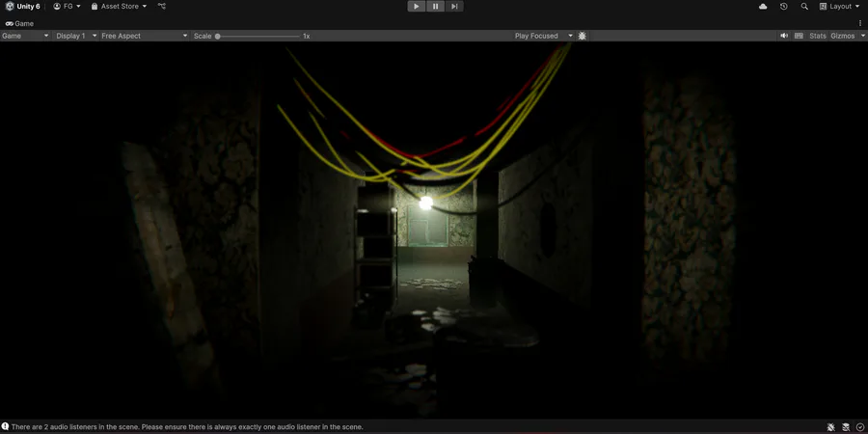Open Unity cloud services
The height and width of the screenshot is (434, 868).
tap(763, 6)
